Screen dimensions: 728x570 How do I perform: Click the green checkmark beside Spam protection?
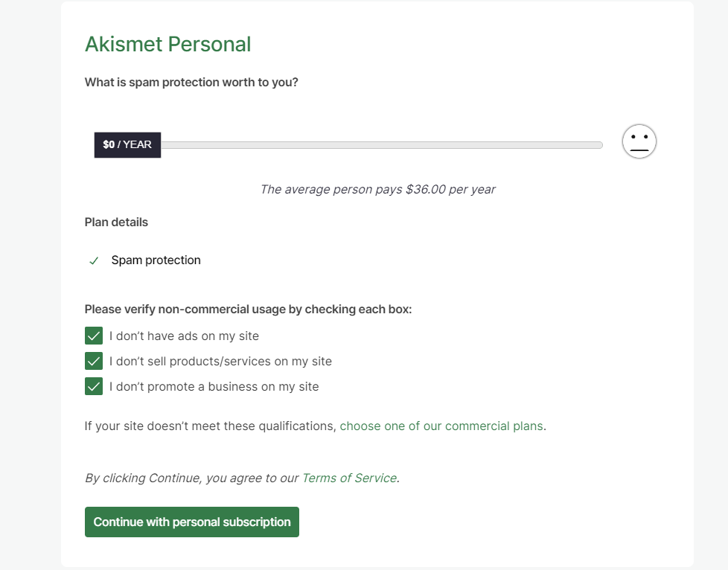pyautogui.click(x=94, y=260)
